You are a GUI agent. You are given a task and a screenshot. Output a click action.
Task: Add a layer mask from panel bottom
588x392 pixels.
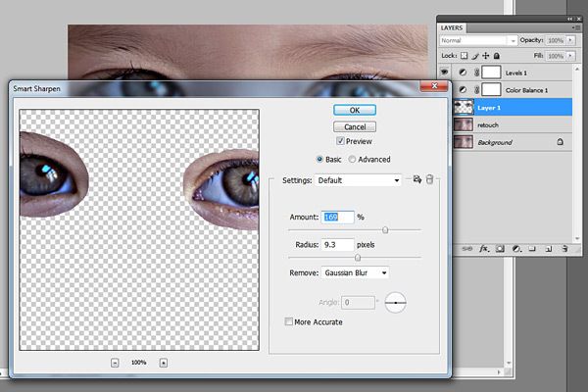coord(498,249)
